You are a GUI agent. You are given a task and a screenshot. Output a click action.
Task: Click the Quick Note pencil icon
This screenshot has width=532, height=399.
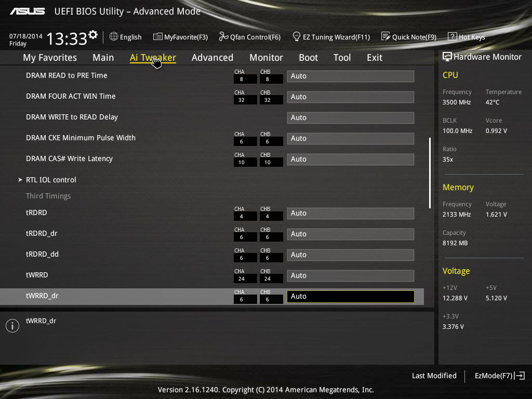point(386,36)
